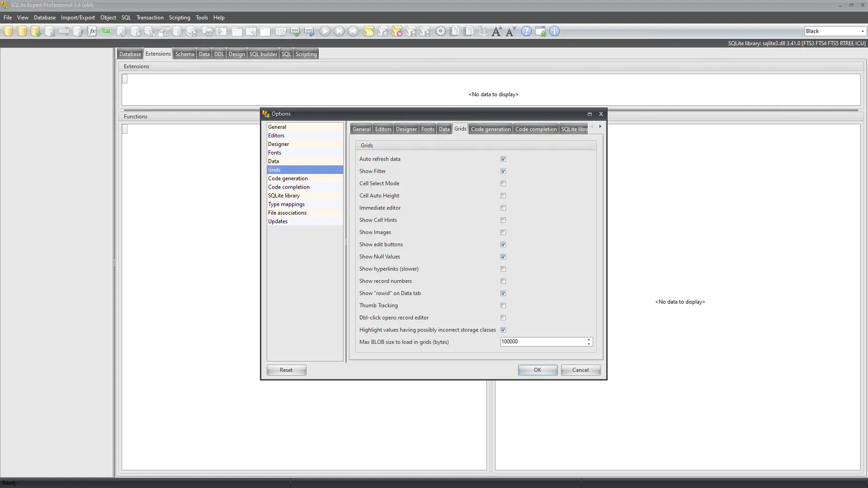Click Cancel in Options dialog

[580, 370]
